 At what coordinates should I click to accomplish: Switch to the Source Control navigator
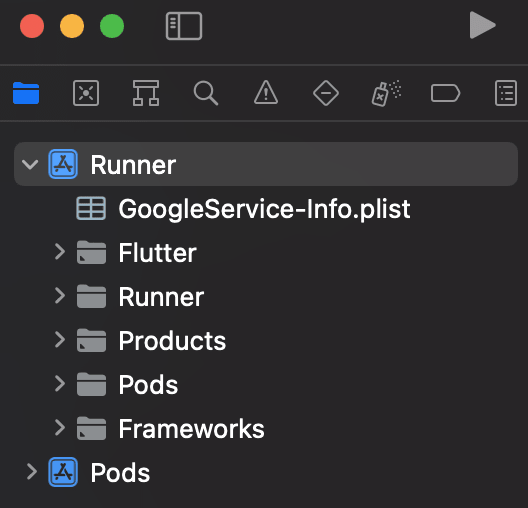[x=86, y=93]
